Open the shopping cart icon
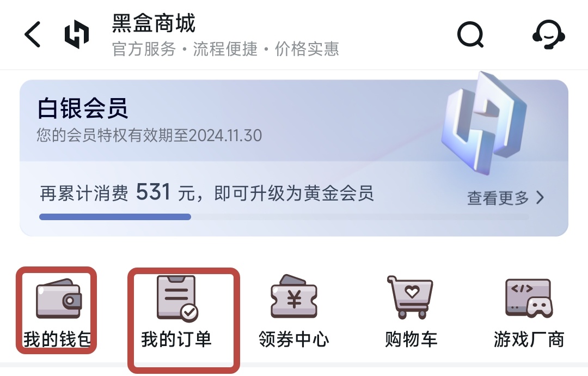The width and height of the screenshot is (588, 376). [410, 298]
